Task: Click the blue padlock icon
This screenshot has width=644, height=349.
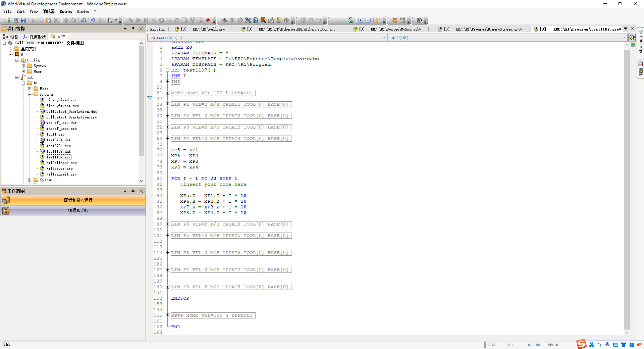Action: coord(256,20)
